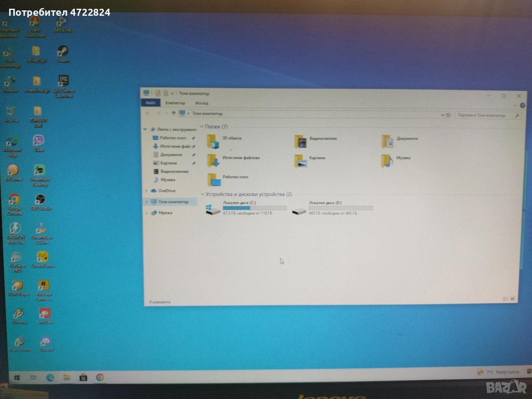
Task: Select the Мрежа desktop icon
Action: pyautogui.click(x=10, y=84)
